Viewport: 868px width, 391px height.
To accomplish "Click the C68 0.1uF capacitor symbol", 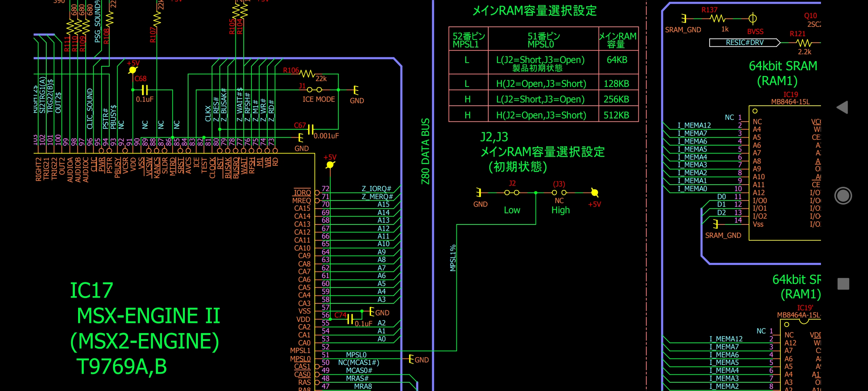I will click(144, 90).
